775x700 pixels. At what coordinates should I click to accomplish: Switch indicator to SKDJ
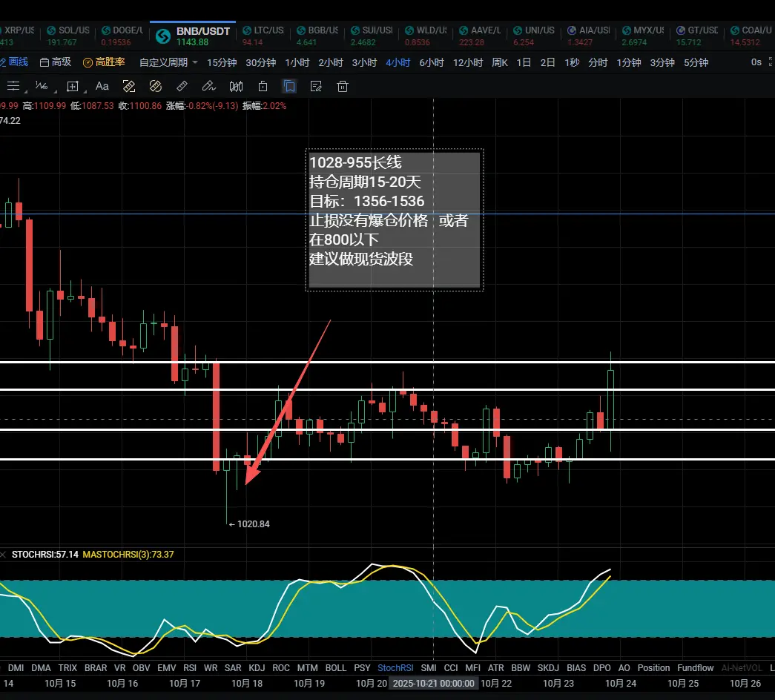548,668
